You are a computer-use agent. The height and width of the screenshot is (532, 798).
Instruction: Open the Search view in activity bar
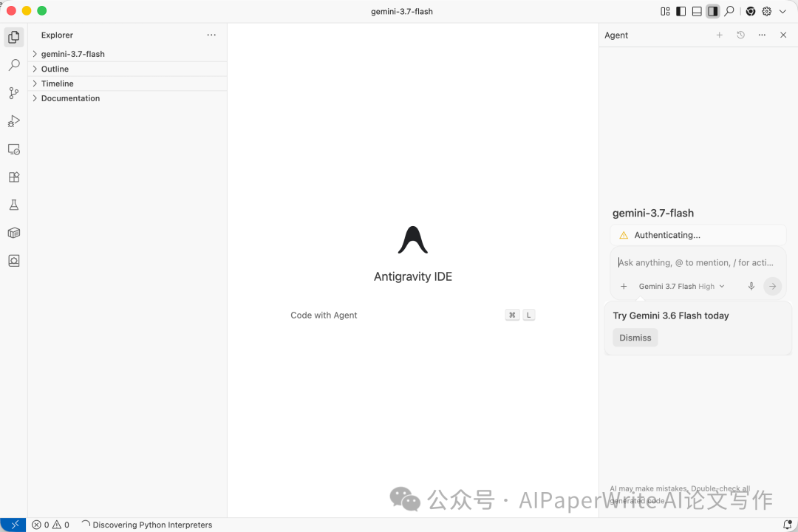14,65
